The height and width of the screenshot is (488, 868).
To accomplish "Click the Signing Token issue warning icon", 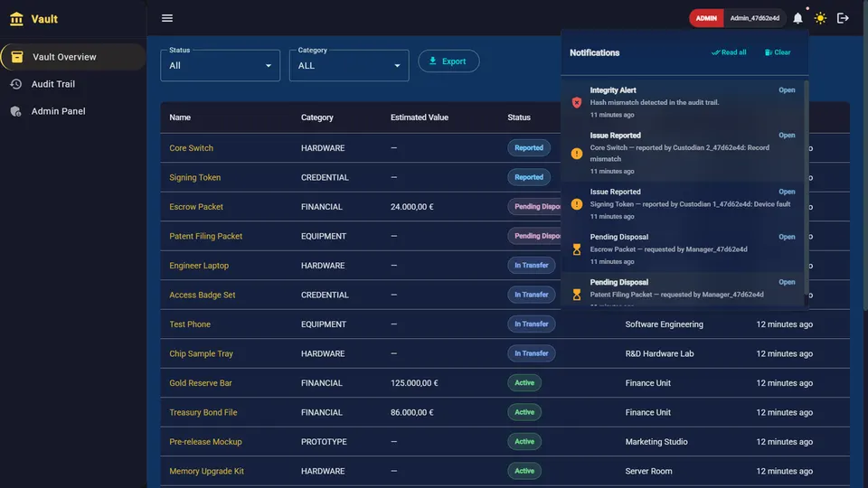I will tap(577, 204).
